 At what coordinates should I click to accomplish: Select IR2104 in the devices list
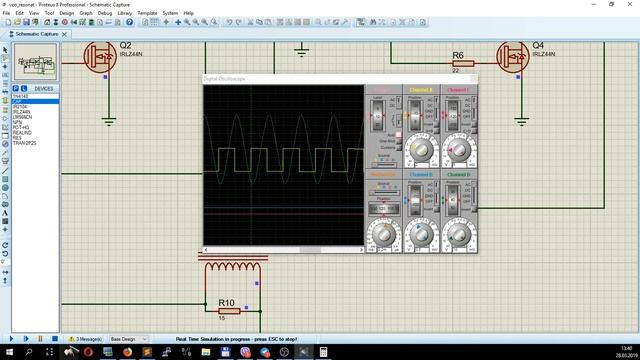(20, 107)
